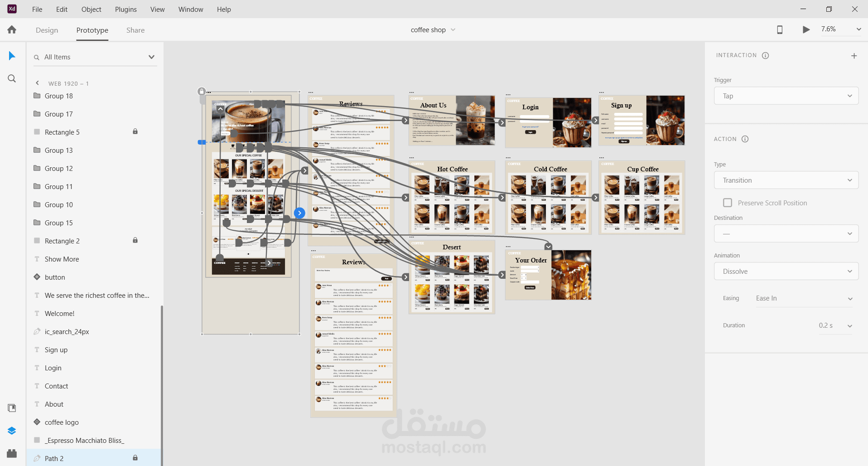Open the Plugins menu
The height and width of the screenshot is (466, 868).
coord(125,9)
